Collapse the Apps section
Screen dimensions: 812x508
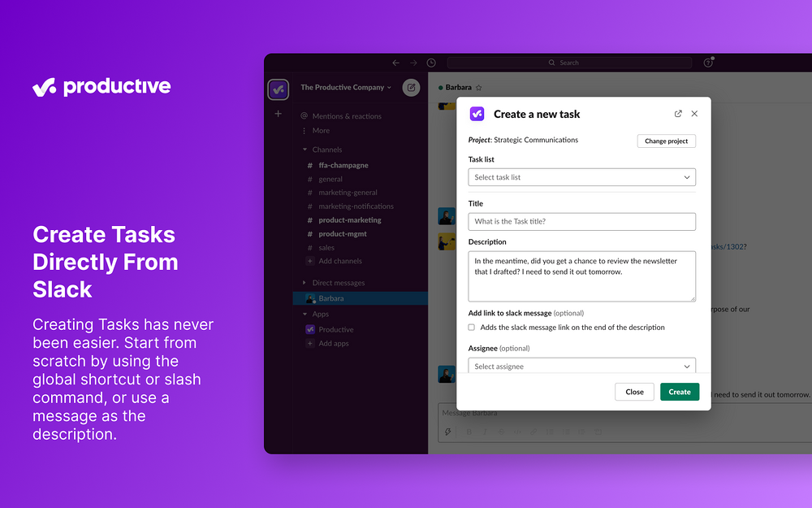304,314
